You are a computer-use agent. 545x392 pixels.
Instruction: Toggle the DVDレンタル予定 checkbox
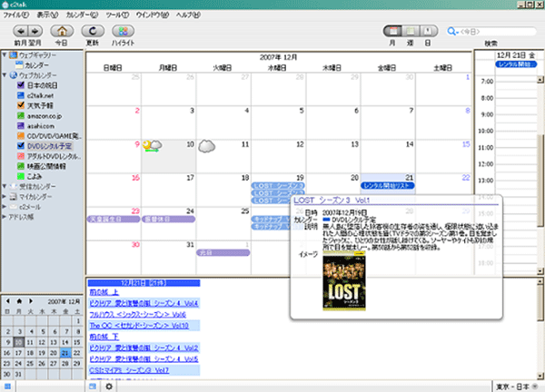[x=20, y=145]
